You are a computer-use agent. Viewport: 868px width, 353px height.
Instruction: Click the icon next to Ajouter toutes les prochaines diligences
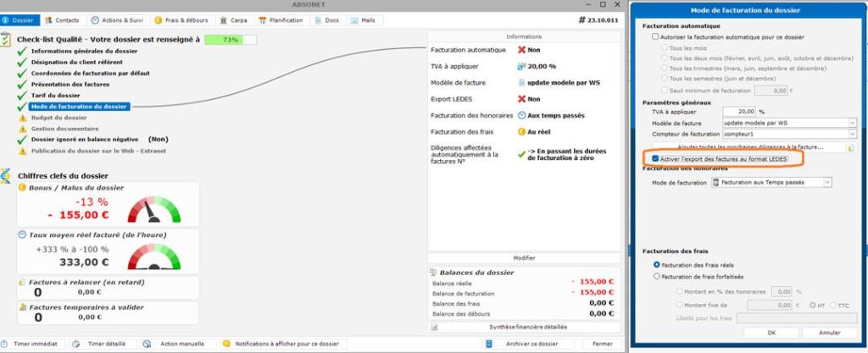(851, 146)
